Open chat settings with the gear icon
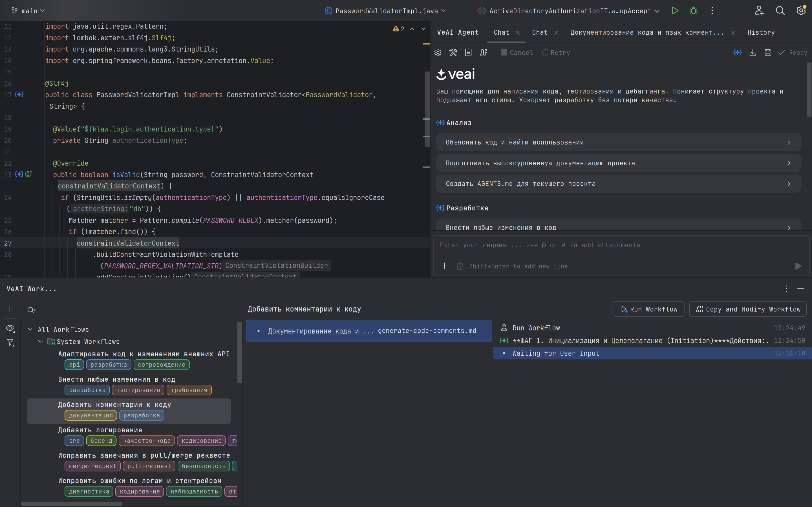 click(438, 52)
